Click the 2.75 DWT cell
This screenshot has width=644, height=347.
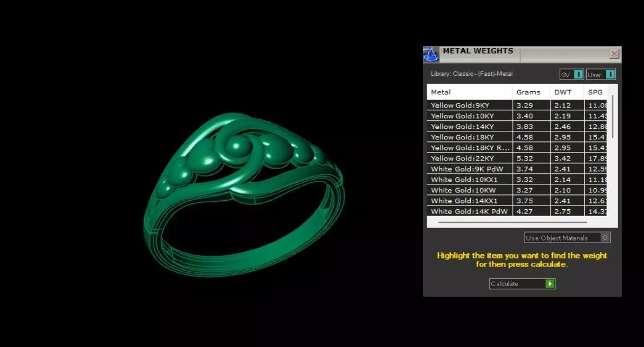click(567, 211)
